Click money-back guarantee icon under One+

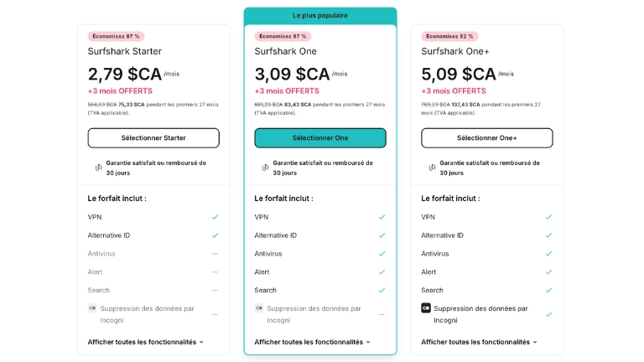pos(431,168)
